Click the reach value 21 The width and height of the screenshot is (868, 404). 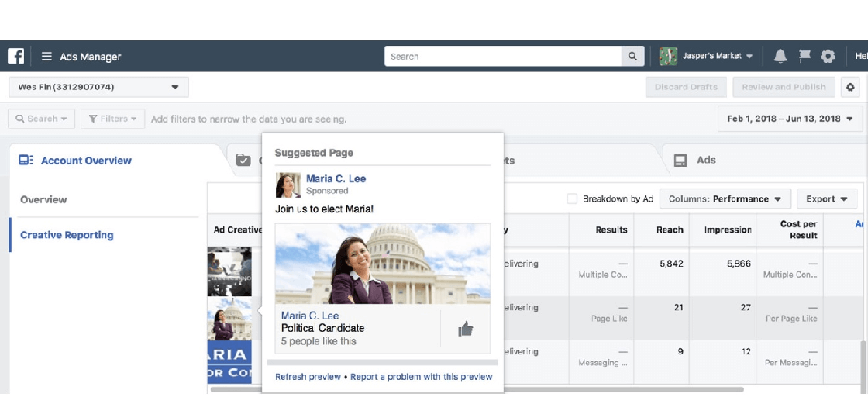[678, 308]
